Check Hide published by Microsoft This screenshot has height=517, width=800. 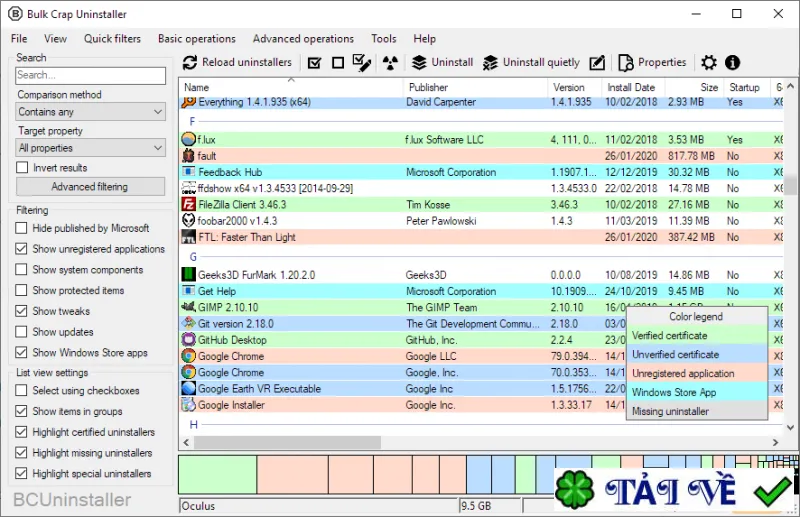pos(21,228)
